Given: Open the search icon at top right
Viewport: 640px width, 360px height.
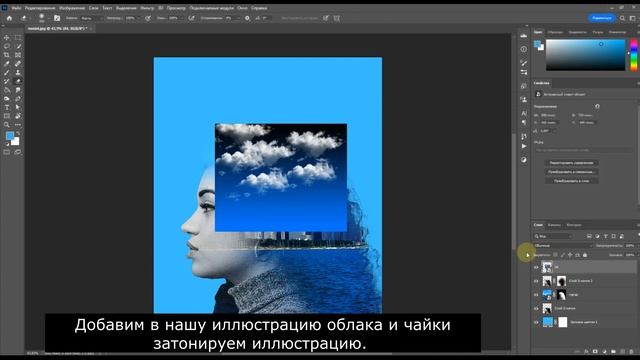Looking at the screenshot, I should click(x=622, y=18).
